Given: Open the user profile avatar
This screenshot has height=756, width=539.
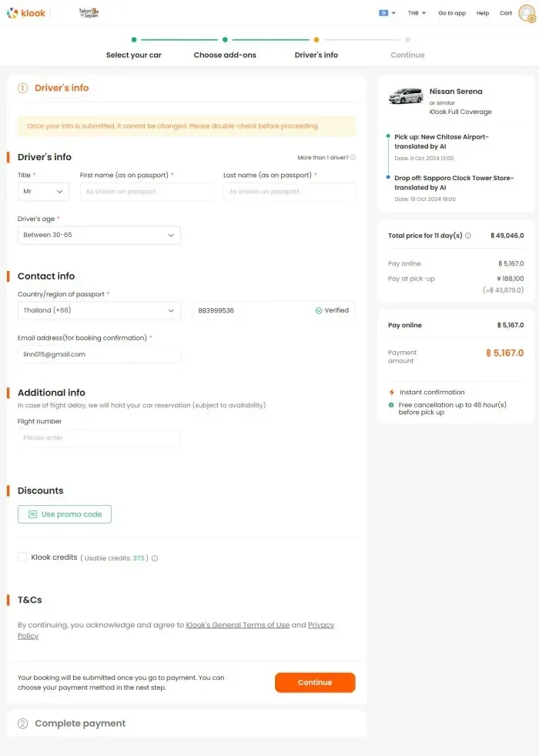Looking at the screenshot, I should point(527,13).
